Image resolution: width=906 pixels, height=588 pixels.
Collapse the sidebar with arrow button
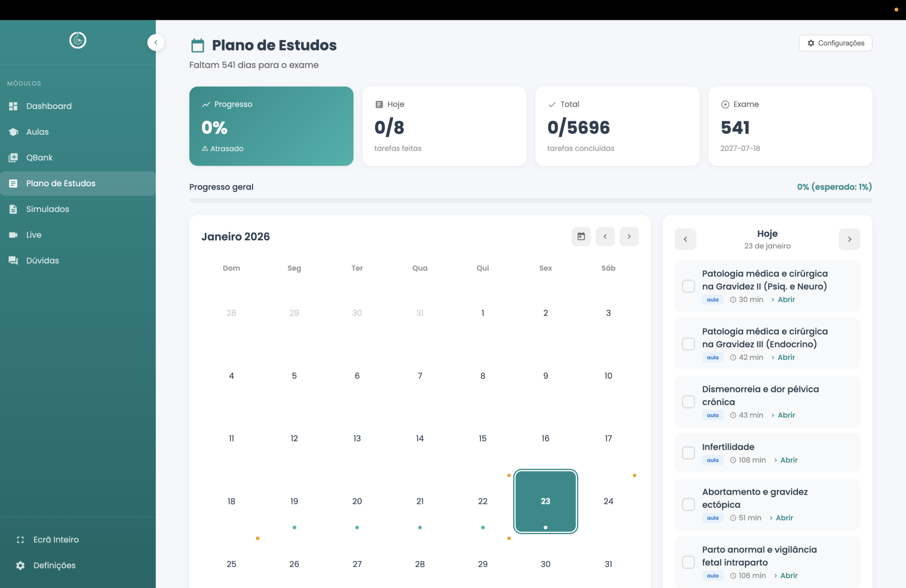coord(155,42)
